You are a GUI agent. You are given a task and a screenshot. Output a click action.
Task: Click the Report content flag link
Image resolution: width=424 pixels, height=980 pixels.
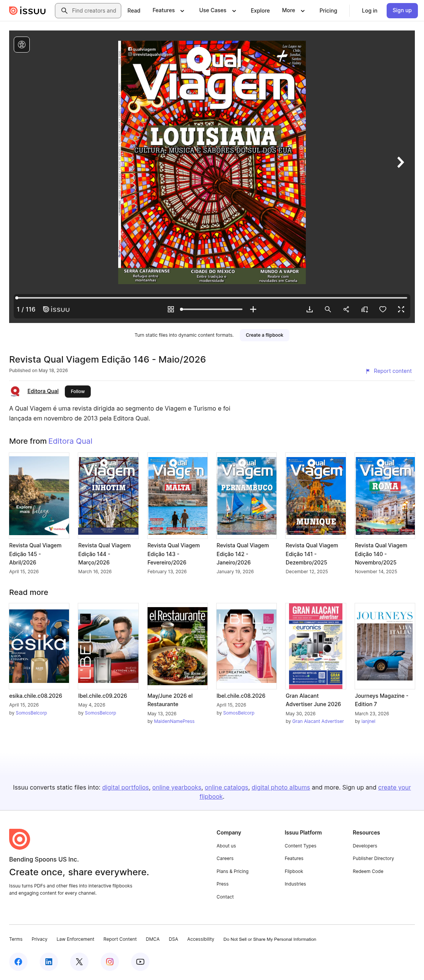[389, 371]
